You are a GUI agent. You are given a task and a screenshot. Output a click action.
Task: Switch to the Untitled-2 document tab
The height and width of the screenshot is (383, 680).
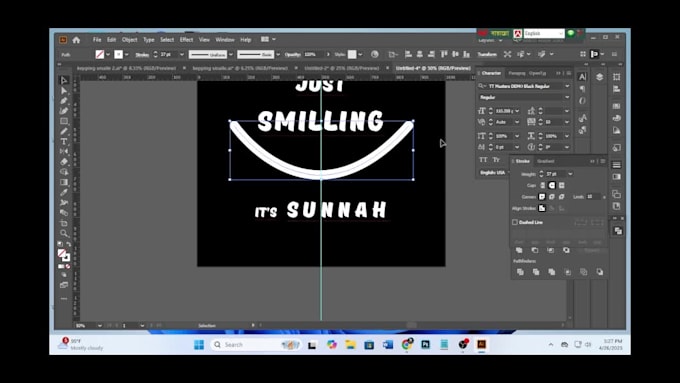342,68
